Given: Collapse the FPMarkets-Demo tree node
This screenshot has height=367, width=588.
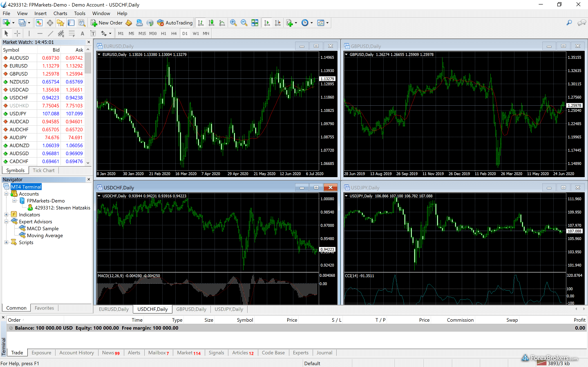Looking at the screenshot, I should click(14, 201).
